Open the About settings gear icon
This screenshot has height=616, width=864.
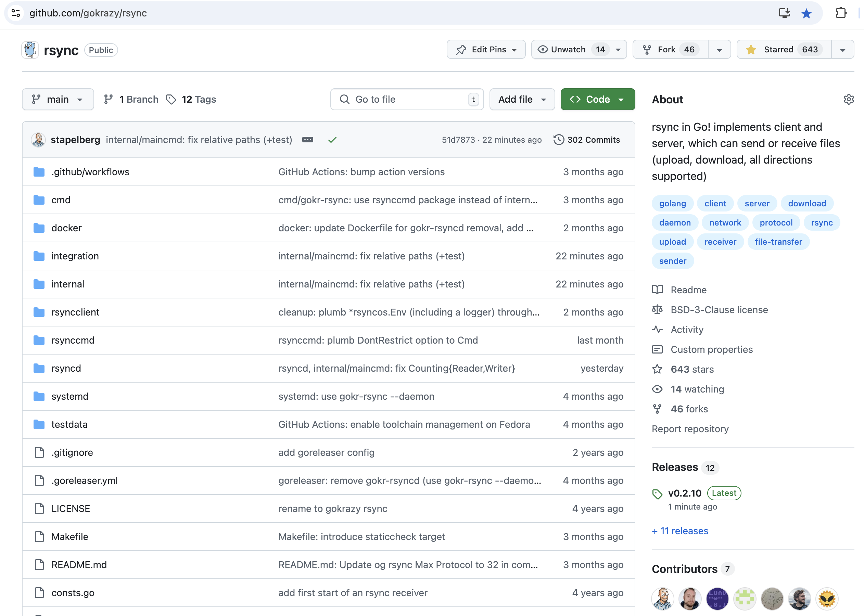pyautogui.click(x=849, y=99)
